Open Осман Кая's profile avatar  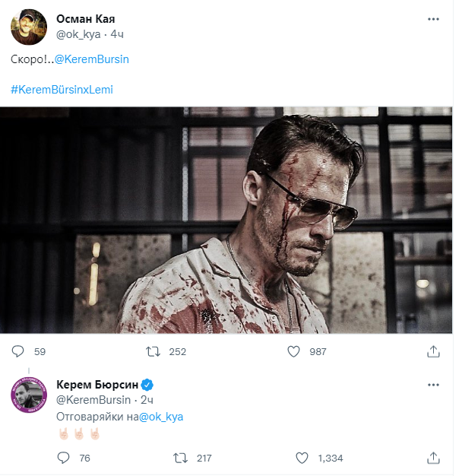[x=28, y=27]
